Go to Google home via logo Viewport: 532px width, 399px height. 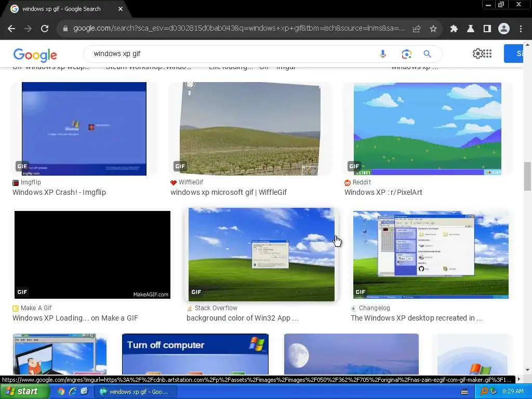35,55
